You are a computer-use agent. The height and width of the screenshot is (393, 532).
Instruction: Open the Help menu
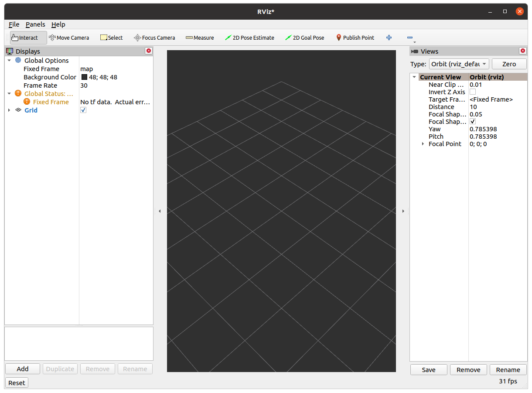[x=58, y=24]
